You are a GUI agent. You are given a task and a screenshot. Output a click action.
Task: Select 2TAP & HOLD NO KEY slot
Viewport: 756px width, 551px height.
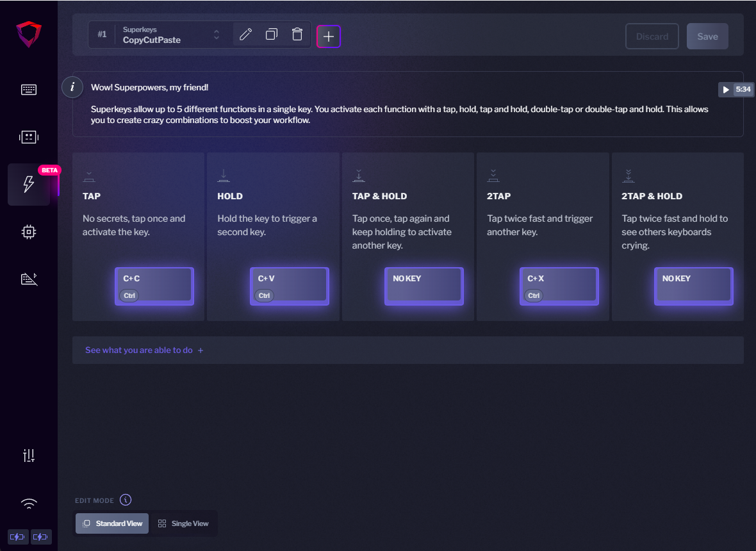tap(693, 286)
